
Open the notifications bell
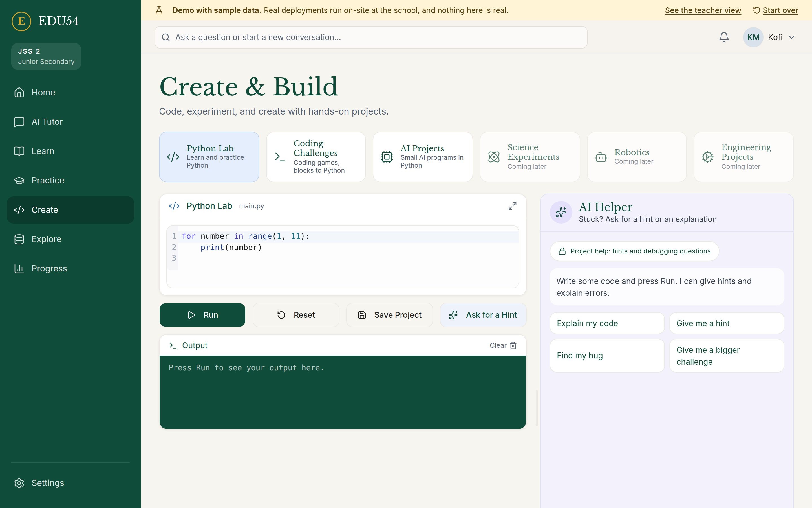tap(724, 37)
